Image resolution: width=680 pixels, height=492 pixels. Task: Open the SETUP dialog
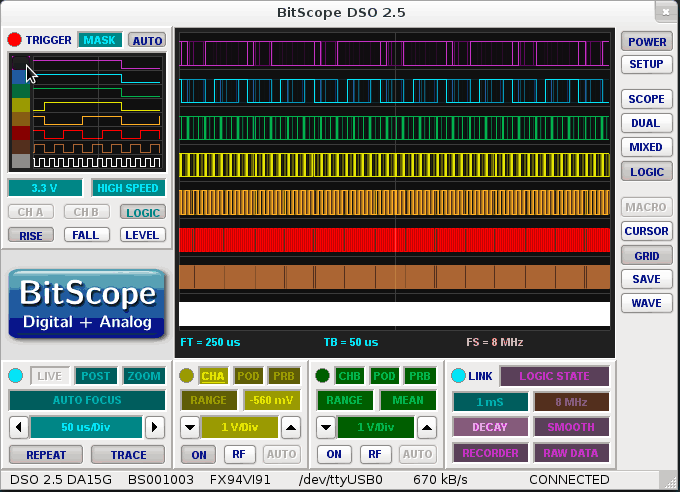(x=647, y=64)
